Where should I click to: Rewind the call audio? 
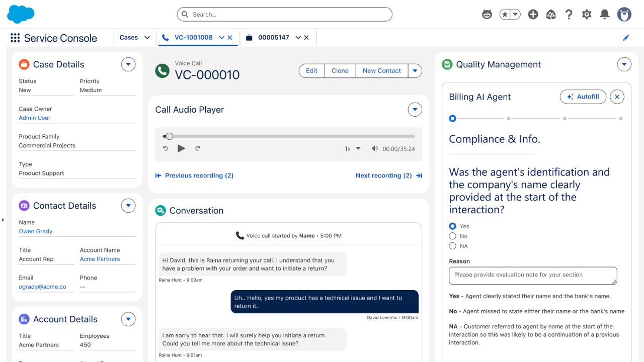166,148
